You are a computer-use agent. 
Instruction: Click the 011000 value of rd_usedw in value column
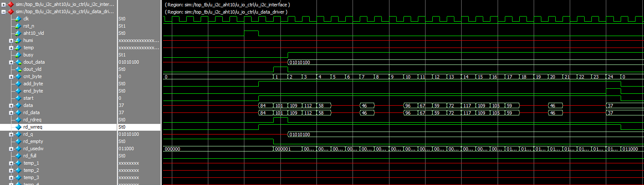[x=126, y=149]
